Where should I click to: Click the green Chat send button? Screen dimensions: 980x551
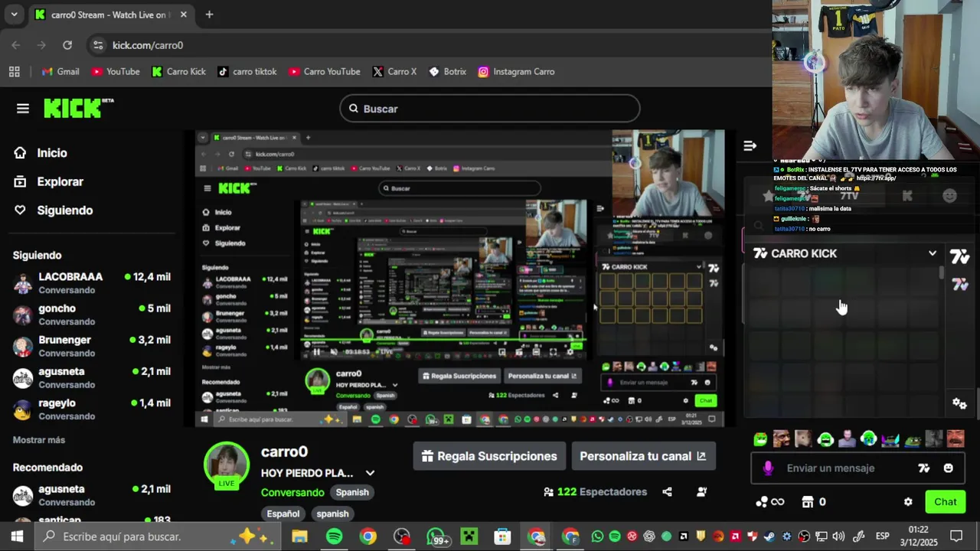pos(945,502)
